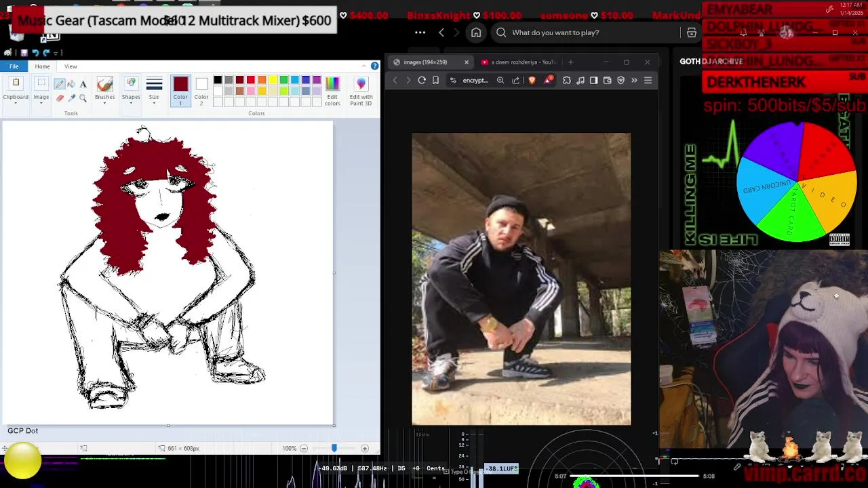Select the Magnifier tool in Paint
The image size is (868, 488).
83,98
